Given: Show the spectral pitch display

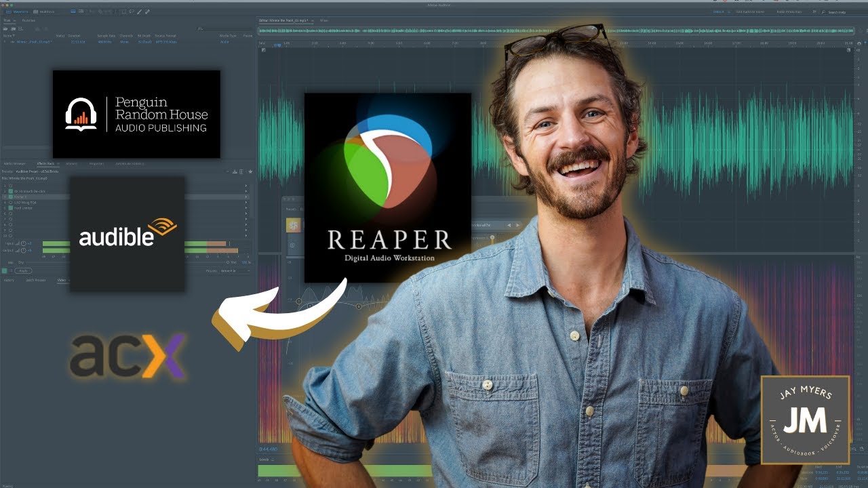Looking at the screenshot, I should (81, 12).
